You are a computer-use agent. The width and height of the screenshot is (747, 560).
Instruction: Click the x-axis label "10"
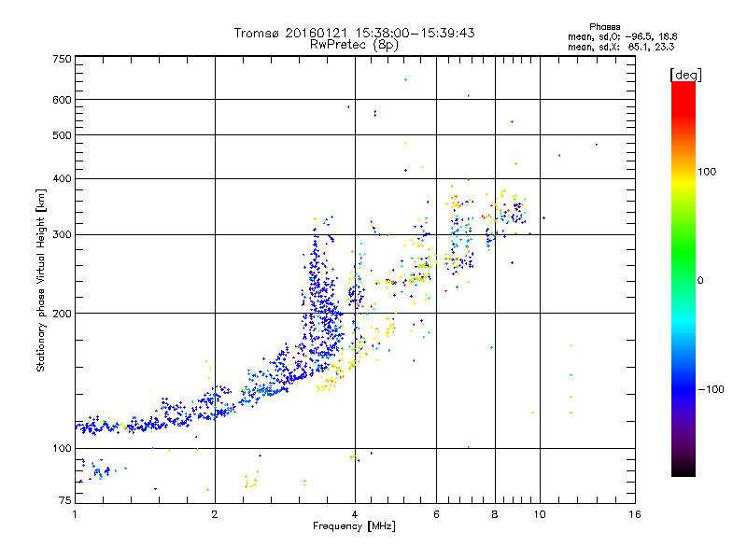tap(540, 514)
